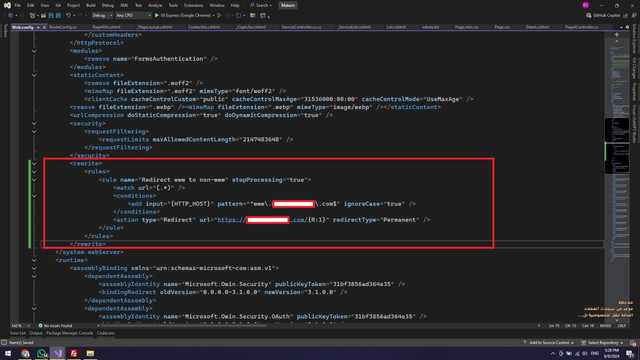
Task: Click the account profile avatar
Action: point(586,5)
